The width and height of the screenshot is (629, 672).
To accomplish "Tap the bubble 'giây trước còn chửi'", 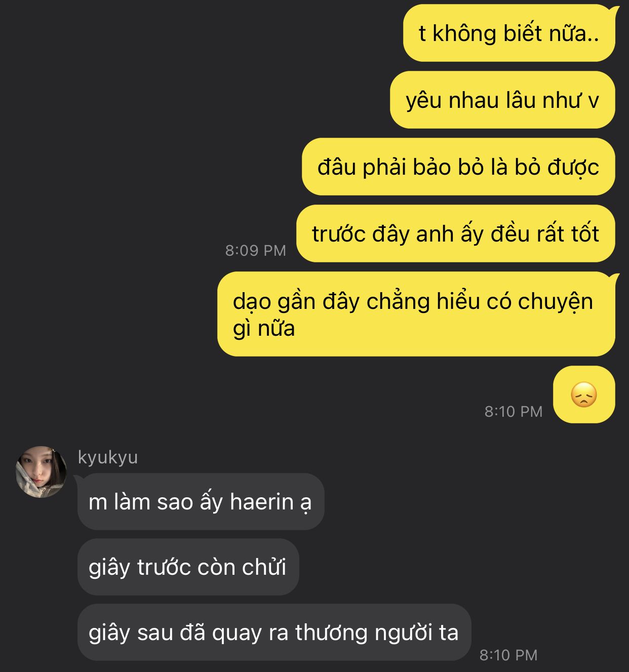I will coord(188,567).
